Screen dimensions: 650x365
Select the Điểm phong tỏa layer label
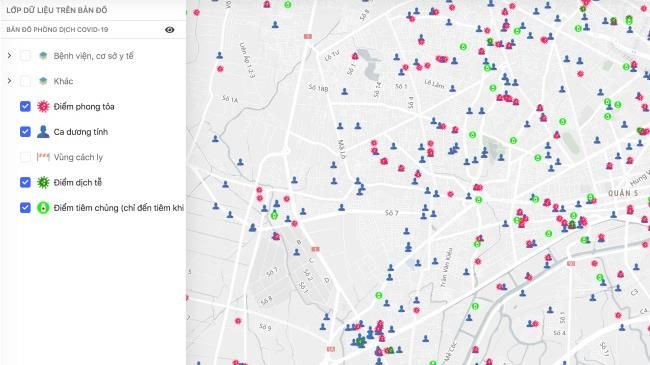[84, 107]
